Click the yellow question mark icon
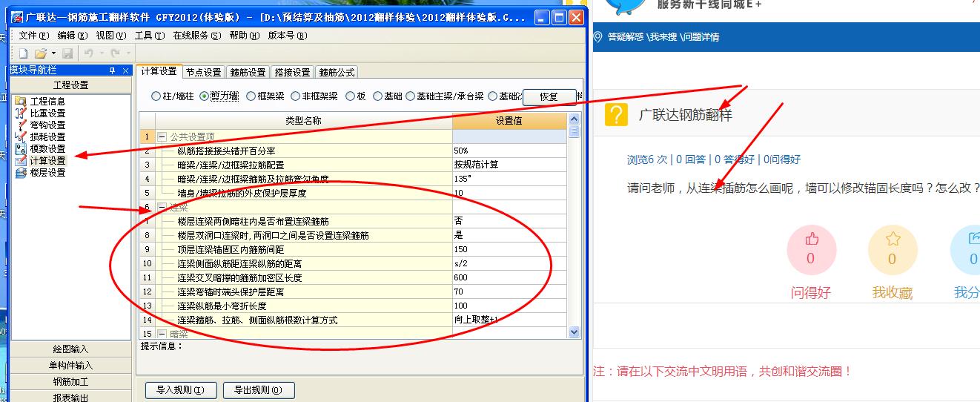Image resolution: width=980 pixels, height=402 pixels. [617, 115]
